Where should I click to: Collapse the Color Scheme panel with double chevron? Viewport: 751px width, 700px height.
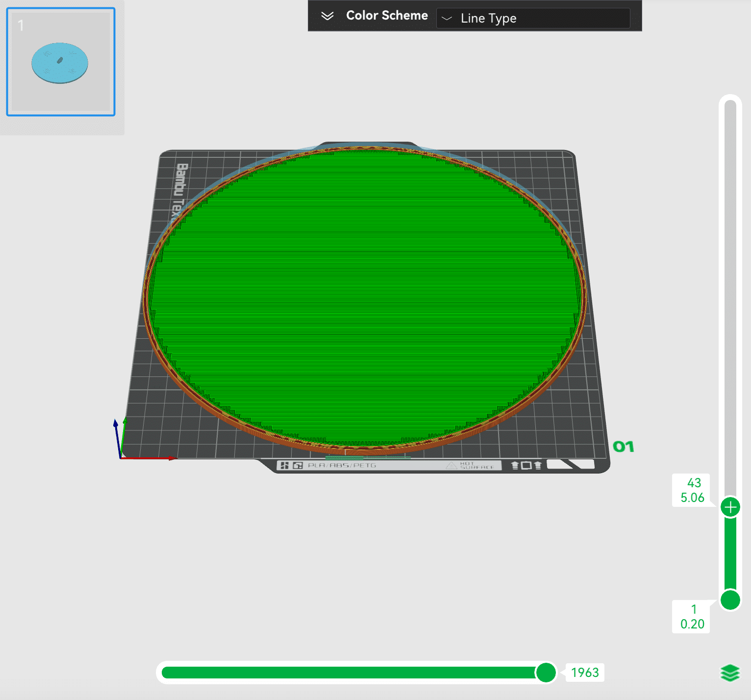[327, 16]
